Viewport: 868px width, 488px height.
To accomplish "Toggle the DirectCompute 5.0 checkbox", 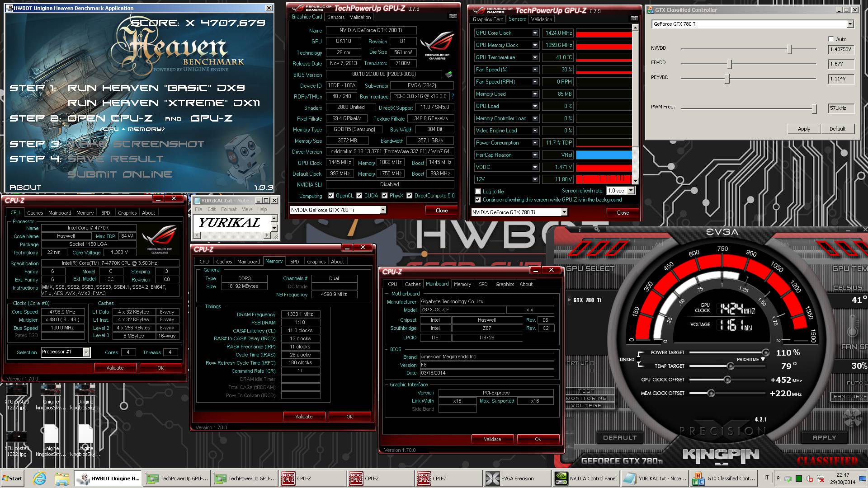I will 410,196.
